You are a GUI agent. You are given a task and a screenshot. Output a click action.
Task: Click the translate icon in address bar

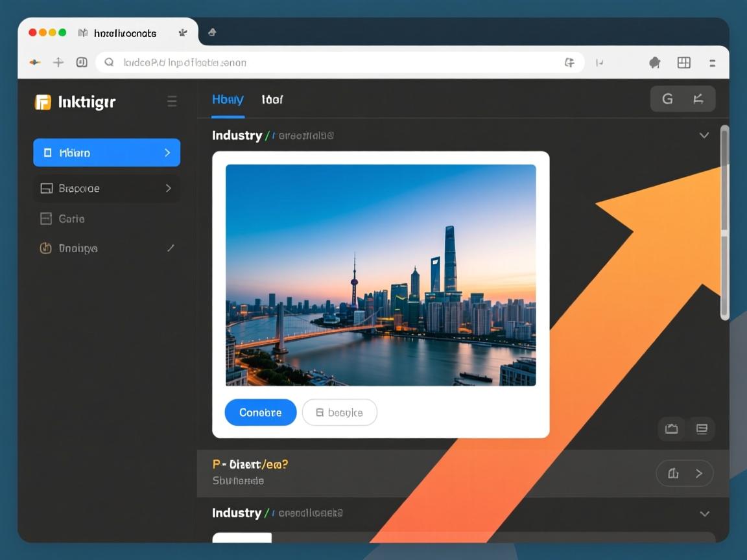pos(569,63)
